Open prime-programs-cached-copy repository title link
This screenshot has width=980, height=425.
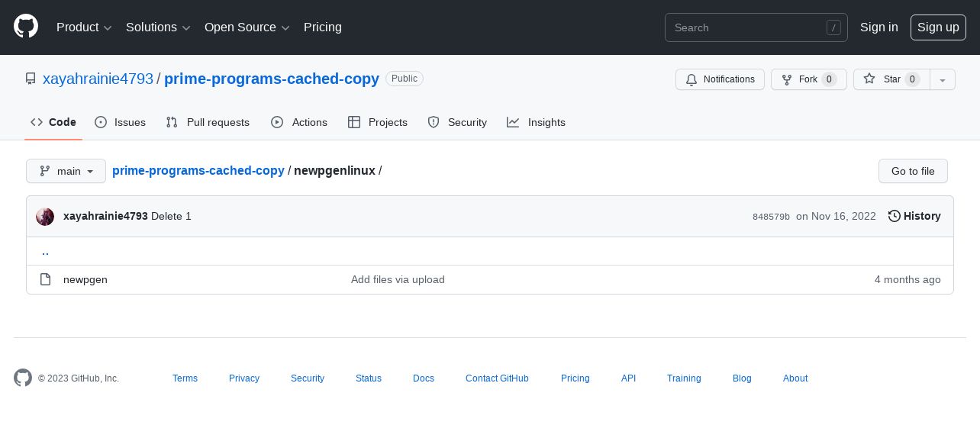click(272, 79)
